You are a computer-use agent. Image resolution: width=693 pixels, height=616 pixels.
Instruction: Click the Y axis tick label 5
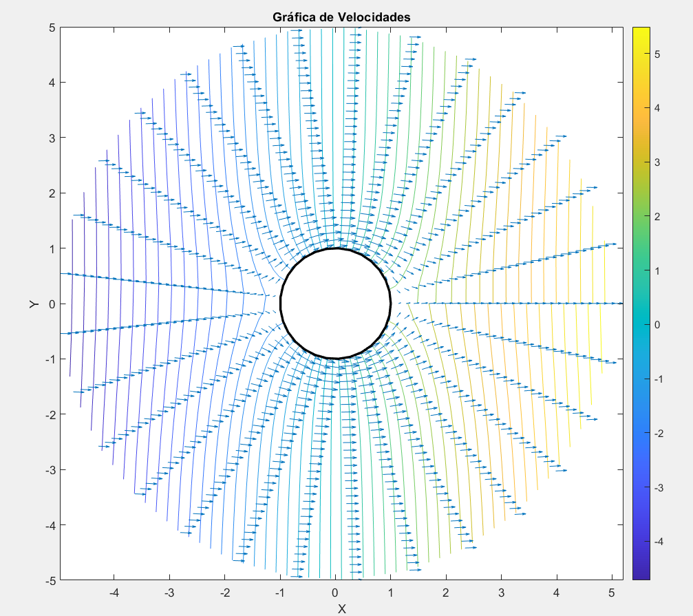pyautogui.click(x=52, y=28)
